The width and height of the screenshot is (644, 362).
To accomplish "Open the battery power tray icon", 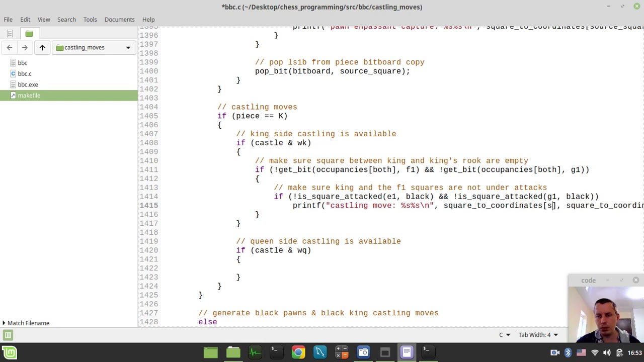I will point(619,352).
